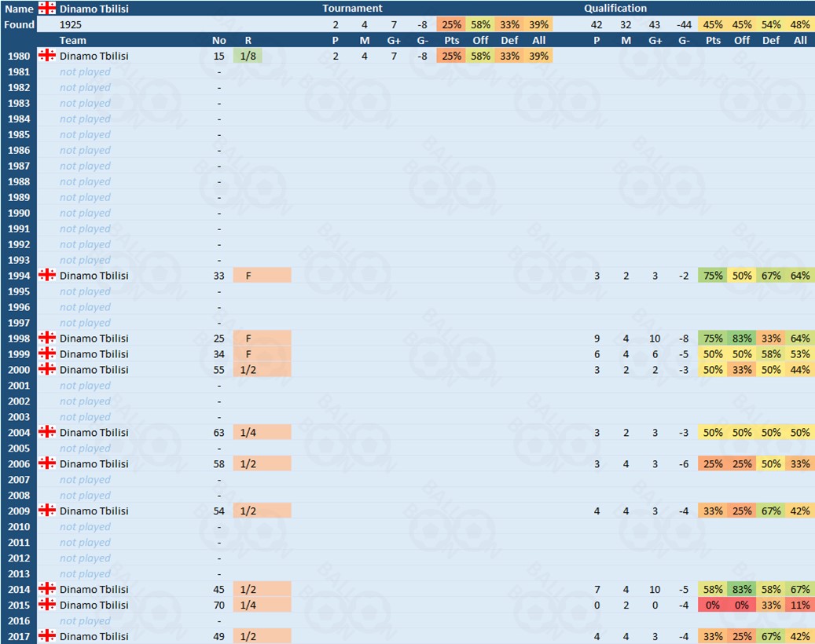The width and height of the screenshot is (815, 644).
Task: Select the flag icon in the 2017 row
Action: tap(47, 636)
